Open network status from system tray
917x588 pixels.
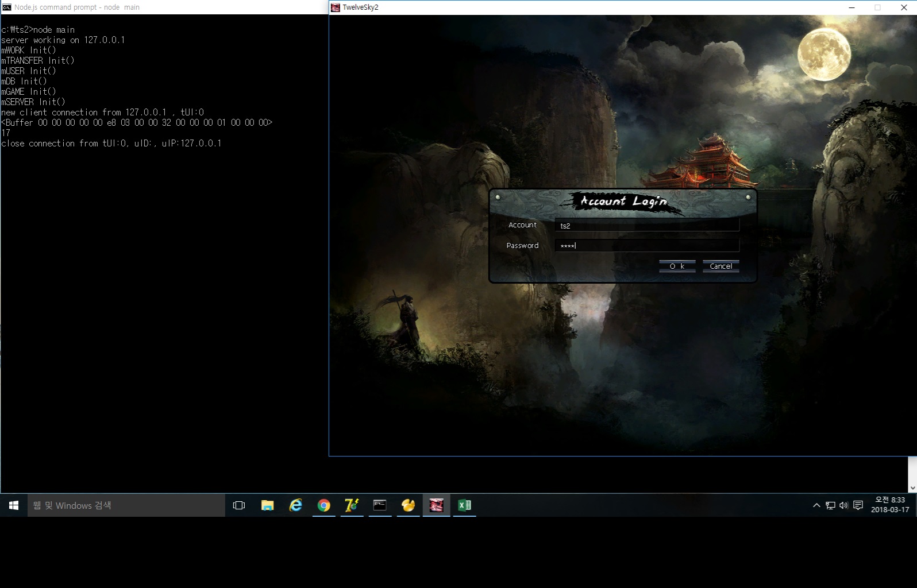point(830,505)
